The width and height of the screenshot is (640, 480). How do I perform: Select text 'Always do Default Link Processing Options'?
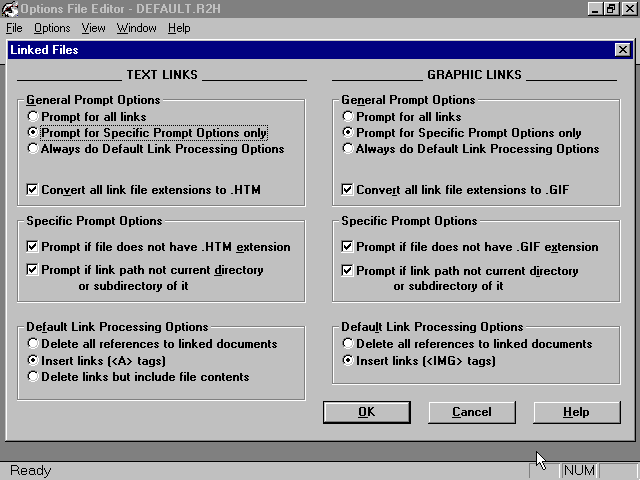click(x=34, y=149)
